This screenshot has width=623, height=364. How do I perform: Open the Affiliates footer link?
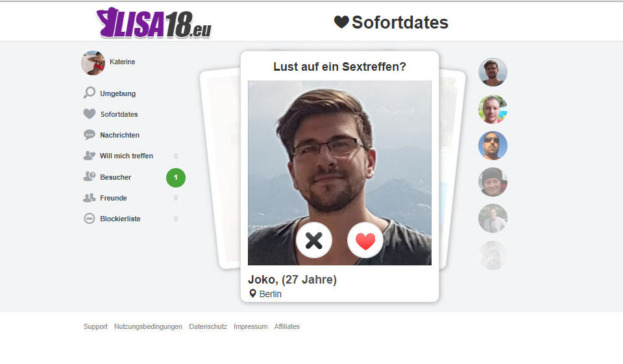point(287,326)
